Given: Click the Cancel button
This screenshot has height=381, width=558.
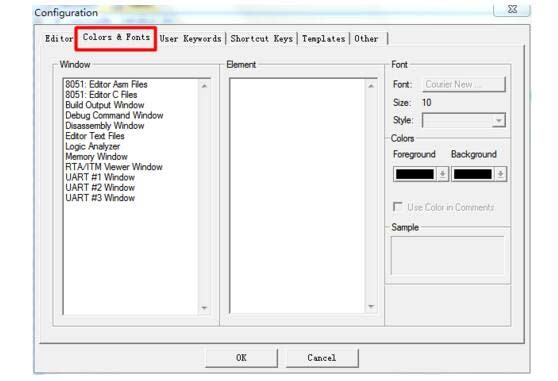Looking at the screenshot, I should [x=322, y=358].
